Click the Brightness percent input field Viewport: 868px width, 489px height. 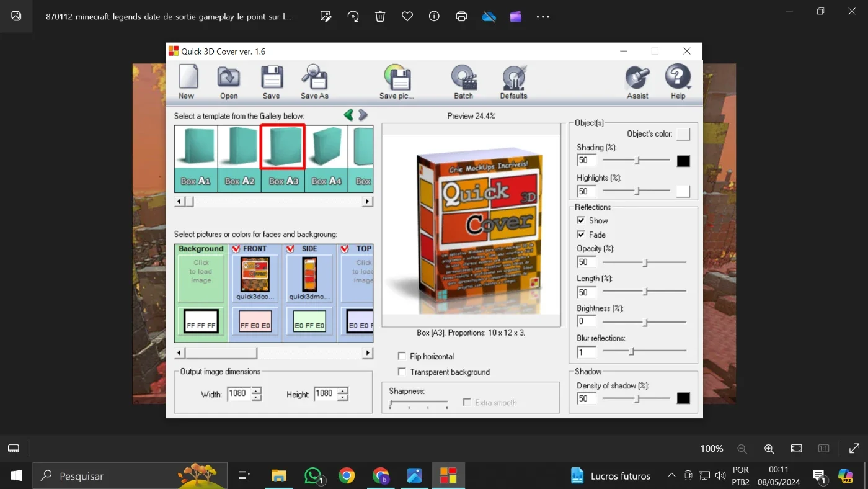[587, 321]
